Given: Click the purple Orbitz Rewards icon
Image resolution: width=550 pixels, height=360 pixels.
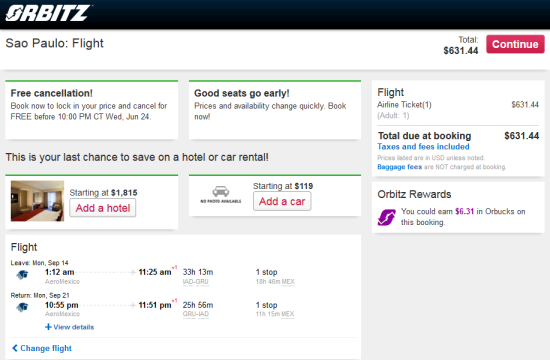Looking at the screenshot, I should pos(387,217).
